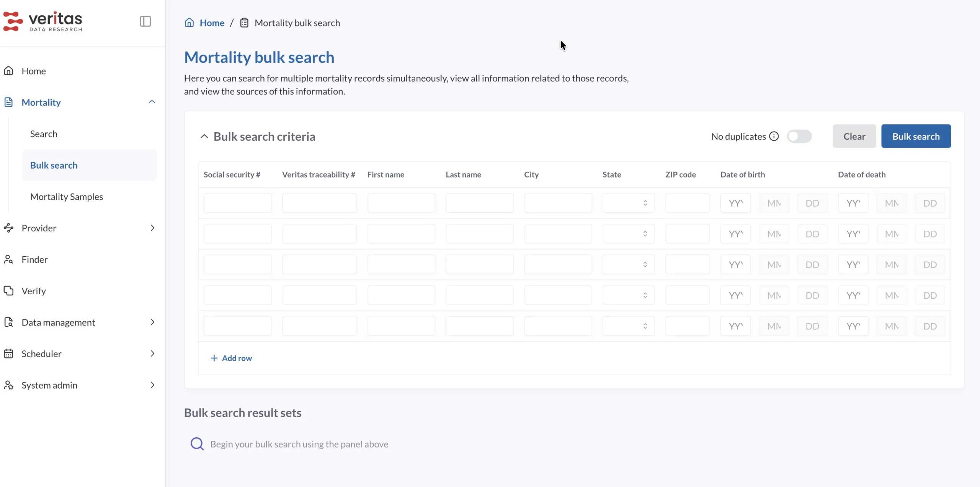This screenshot has width=980, height=487.
Task: Expand the Provider submenu arrow
Action: point(152,228)
